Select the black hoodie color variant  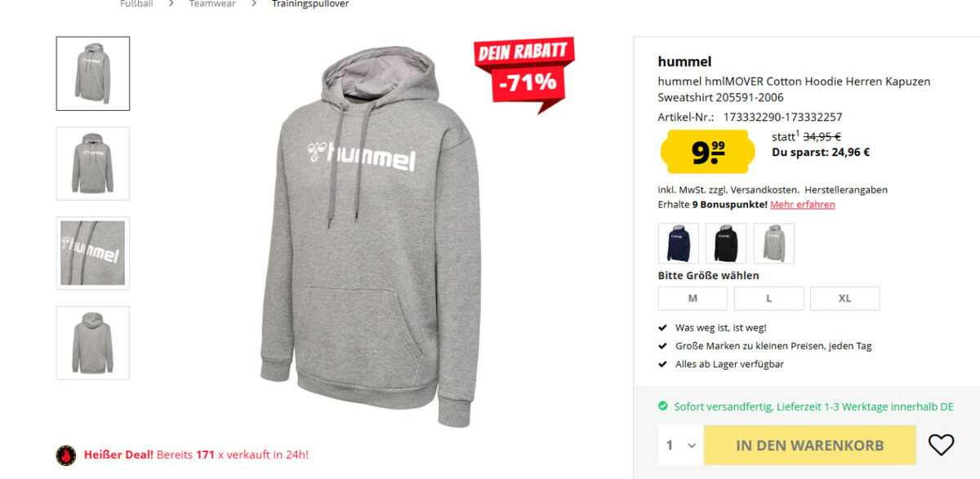click(726, 243)
